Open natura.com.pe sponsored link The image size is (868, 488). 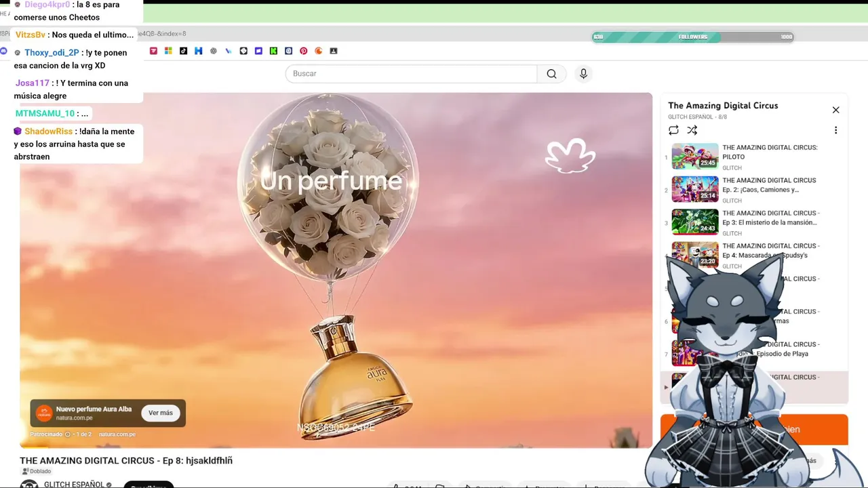[x=117, y=434]
